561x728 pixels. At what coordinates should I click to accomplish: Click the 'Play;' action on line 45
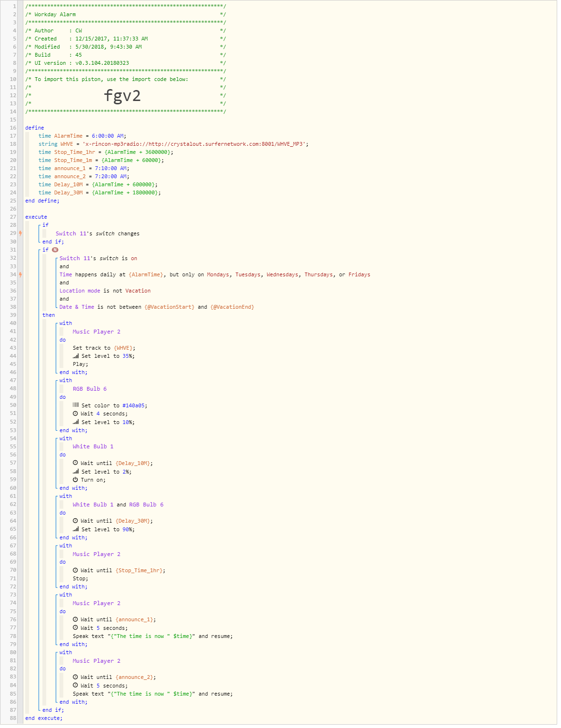point(80,364)
